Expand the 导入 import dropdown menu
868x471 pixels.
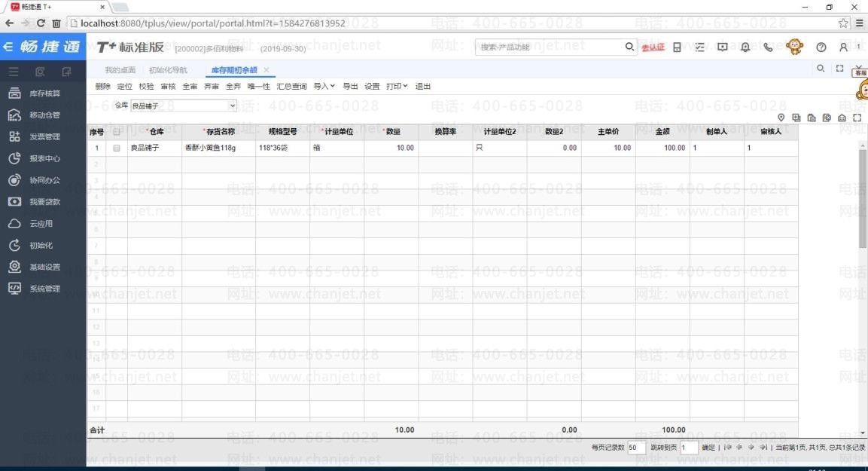click(324, 87)
